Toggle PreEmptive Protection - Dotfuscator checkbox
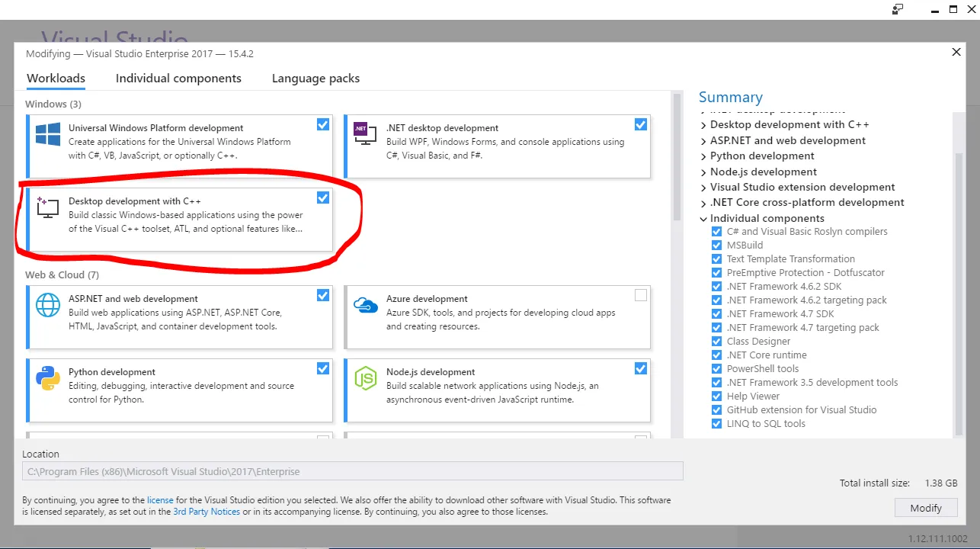 716,273
